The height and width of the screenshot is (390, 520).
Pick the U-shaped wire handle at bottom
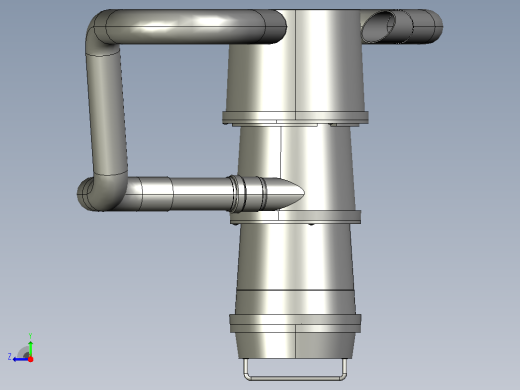click(x=295, y=370)
